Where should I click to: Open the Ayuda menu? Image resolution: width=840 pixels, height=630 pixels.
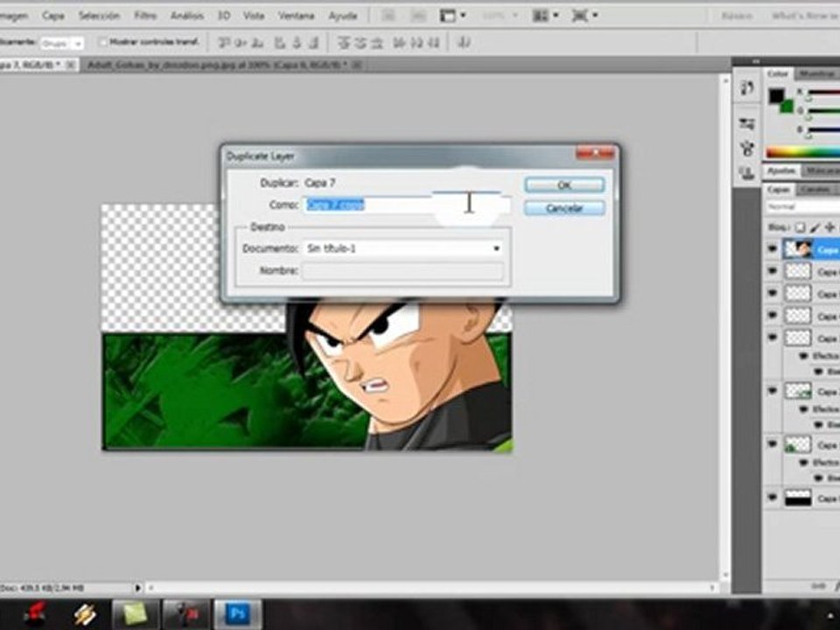point(343,16)
